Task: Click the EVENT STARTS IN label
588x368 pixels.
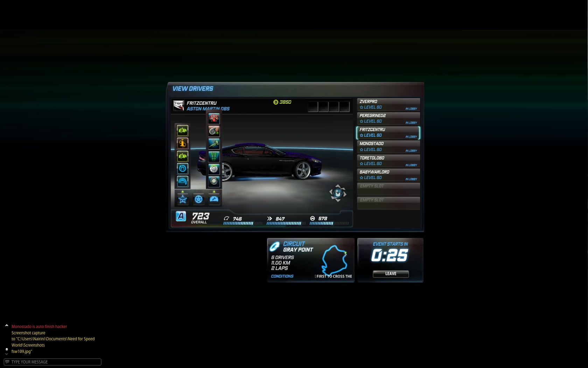Action: click(390, 244)
